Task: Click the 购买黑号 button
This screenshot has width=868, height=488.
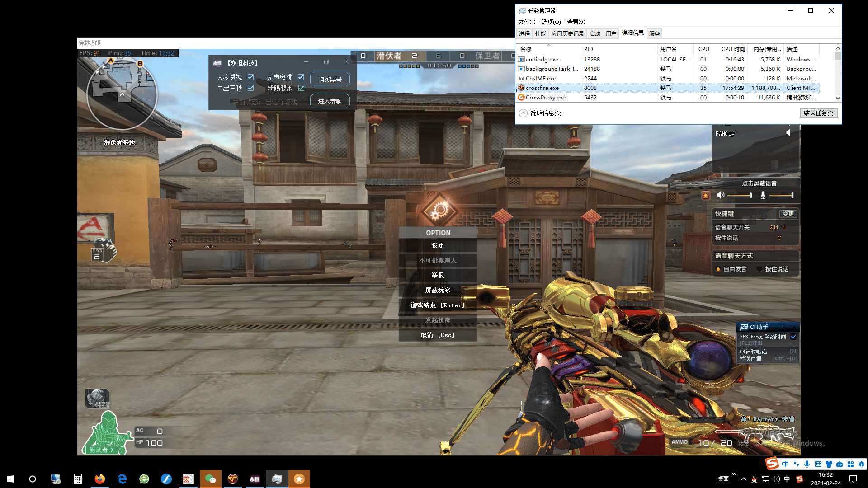Action: [330, 79]
